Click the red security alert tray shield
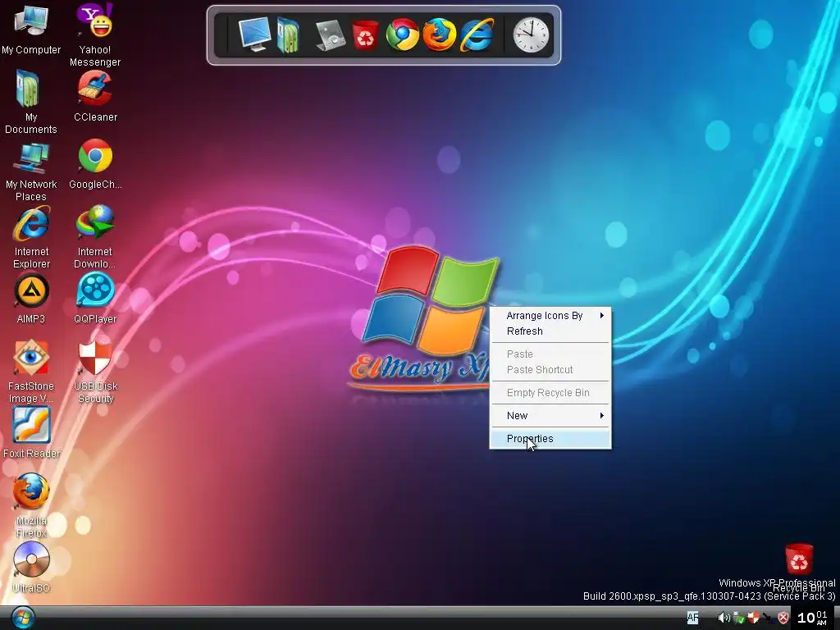 click(x=783, y=619)
